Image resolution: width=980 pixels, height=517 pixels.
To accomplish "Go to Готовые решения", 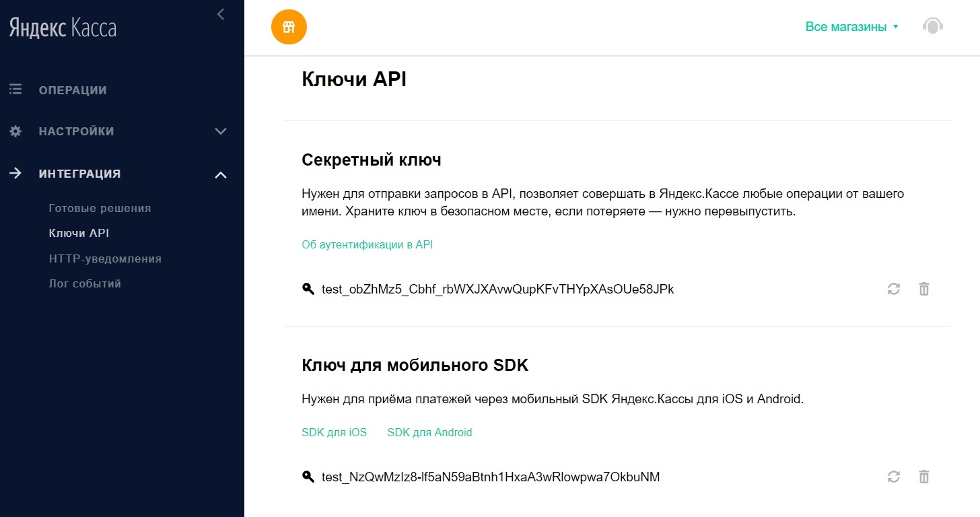I will (x=100, y=208).
